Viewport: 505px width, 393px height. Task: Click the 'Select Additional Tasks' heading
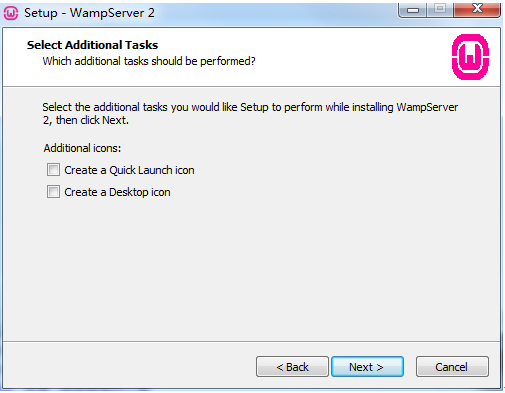[x=92, y=45]
